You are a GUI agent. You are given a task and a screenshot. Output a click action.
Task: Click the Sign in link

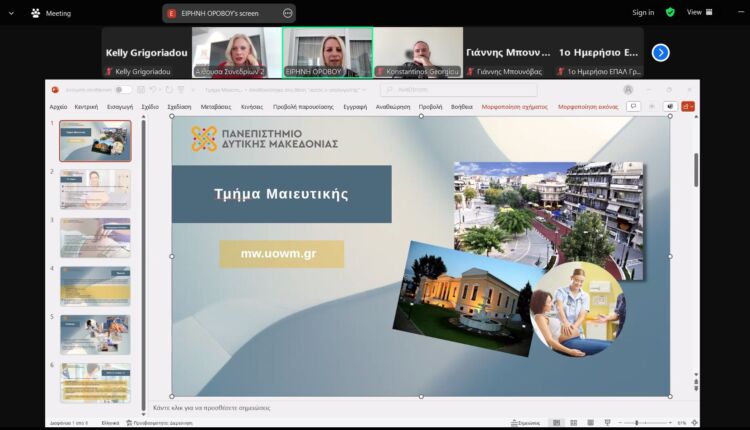pyautogui.click(x=643, y=12)
